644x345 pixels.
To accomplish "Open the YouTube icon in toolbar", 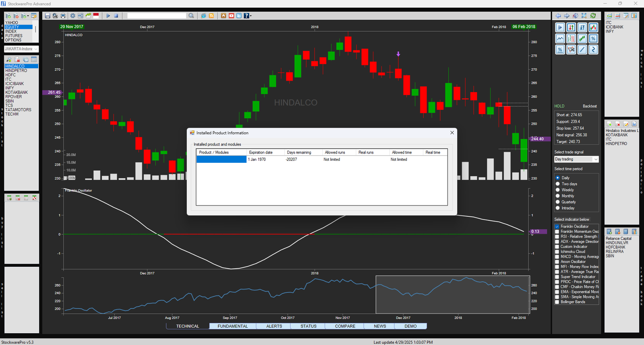I will tap(231, 16).
